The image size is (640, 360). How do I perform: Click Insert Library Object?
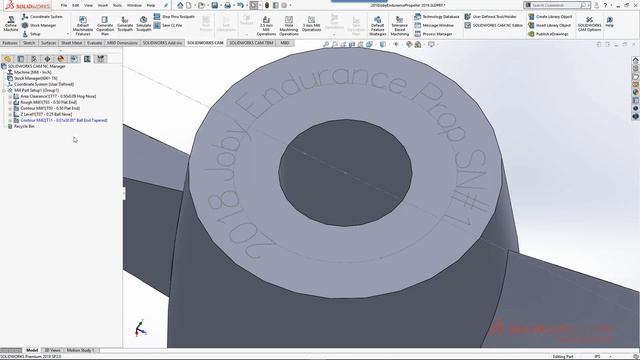tap(550, 25)
